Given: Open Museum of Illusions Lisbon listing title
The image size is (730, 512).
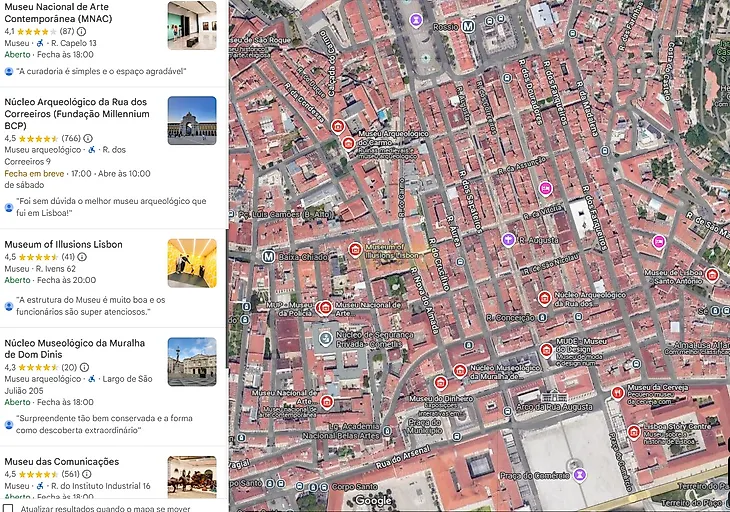Looking at the screenshot, I should point(63,244).
